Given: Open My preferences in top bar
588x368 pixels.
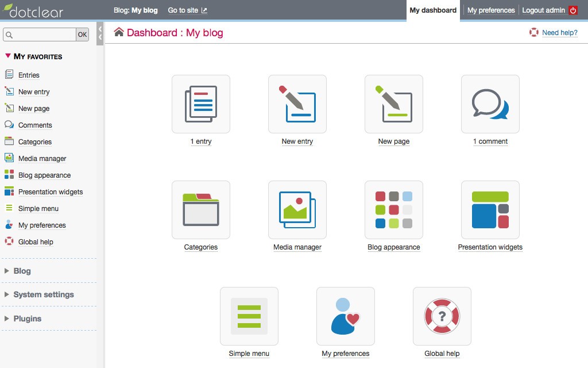Looking at the screenshot, I should (x=491, y=10).
